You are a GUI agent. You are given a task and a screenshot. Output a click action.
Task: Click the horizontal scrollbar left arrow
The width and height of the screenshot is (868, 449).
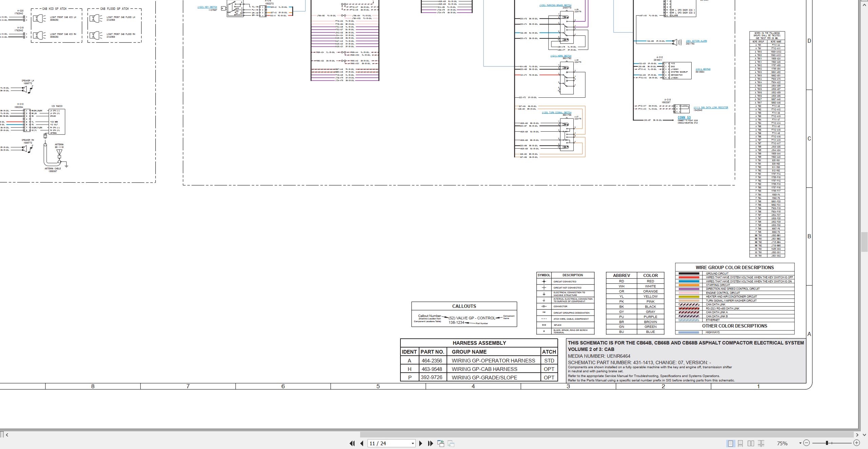(x=7, y=434)
